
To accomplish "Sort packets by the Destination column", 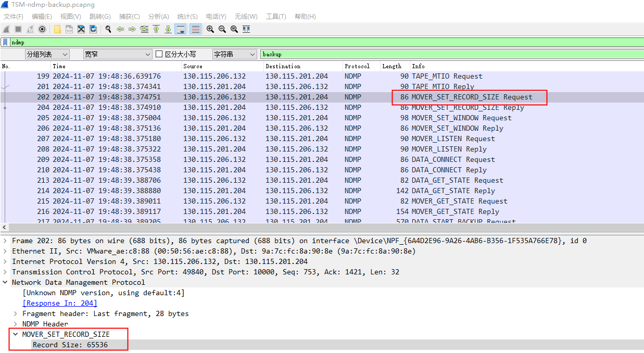I will click(303, 66).
